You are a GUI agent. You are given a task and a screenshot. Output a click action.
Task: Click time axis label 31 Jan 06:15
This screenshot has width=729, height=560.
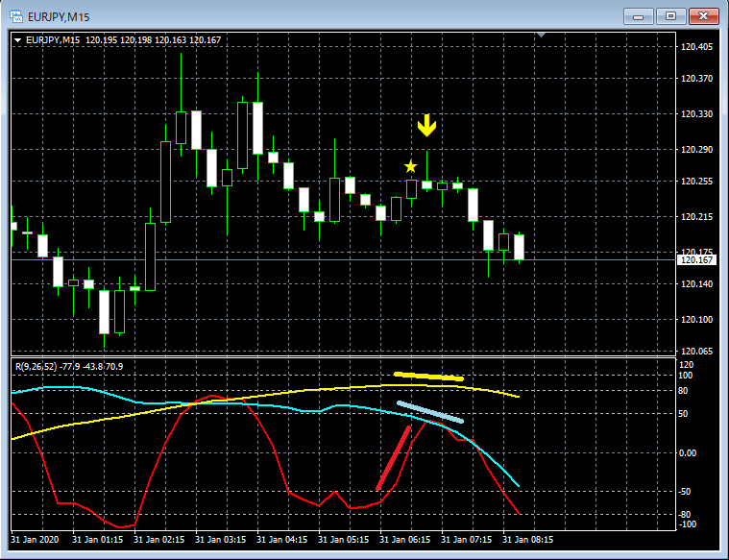pos(404,540)
